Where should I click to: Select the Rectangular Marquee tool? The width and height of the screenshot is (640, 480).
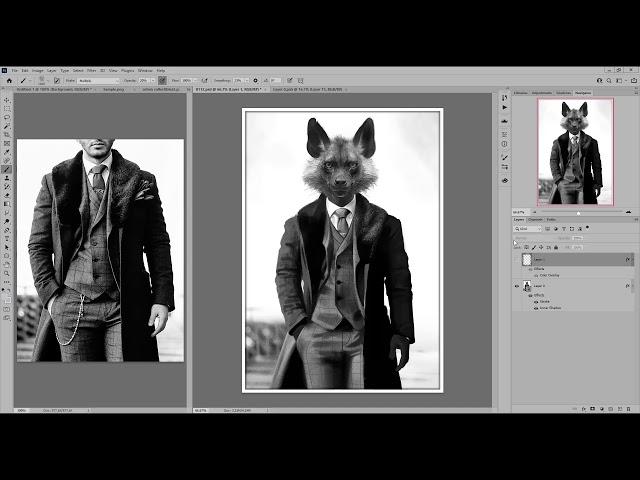pos(7,109)
